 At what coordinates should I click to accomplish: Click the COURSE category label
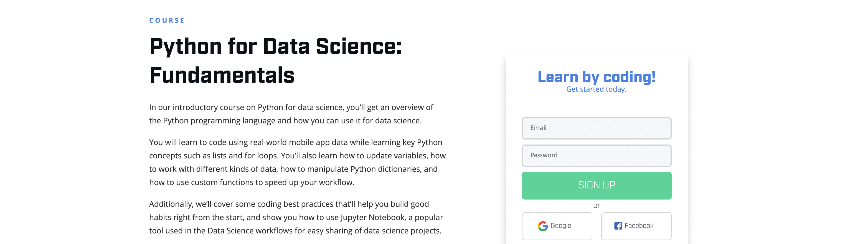167,21
